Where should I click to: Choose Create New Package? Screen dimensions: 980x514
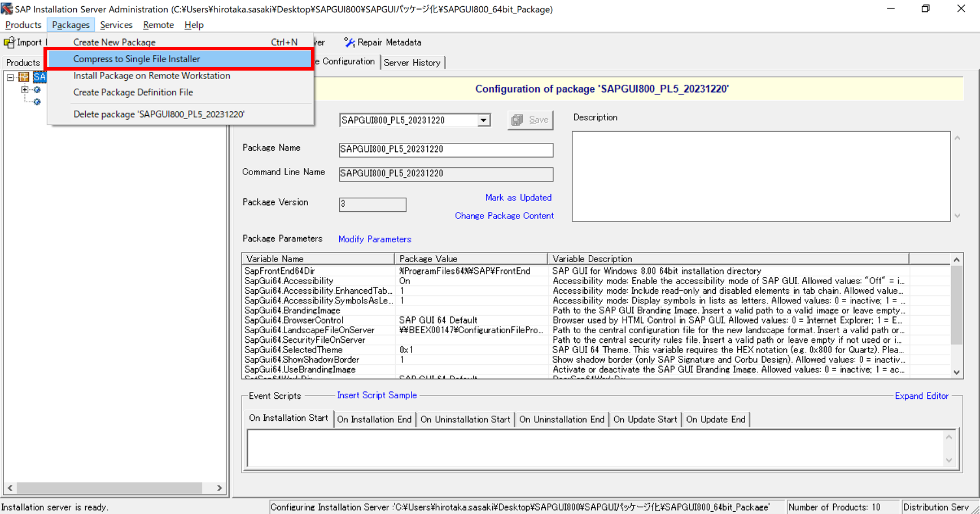coord(181,42)
